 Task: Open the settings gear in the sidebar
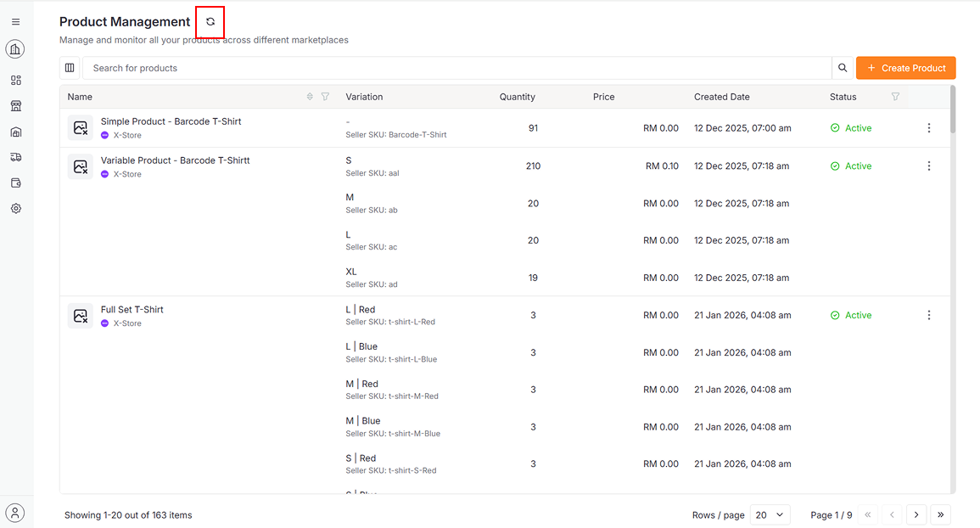tap(15, 208)
